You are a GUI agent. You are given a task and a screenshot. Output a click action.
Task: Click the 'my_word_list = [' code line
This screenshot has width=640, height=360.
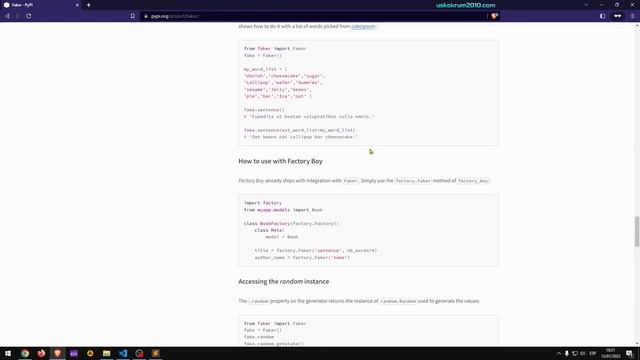265,69
